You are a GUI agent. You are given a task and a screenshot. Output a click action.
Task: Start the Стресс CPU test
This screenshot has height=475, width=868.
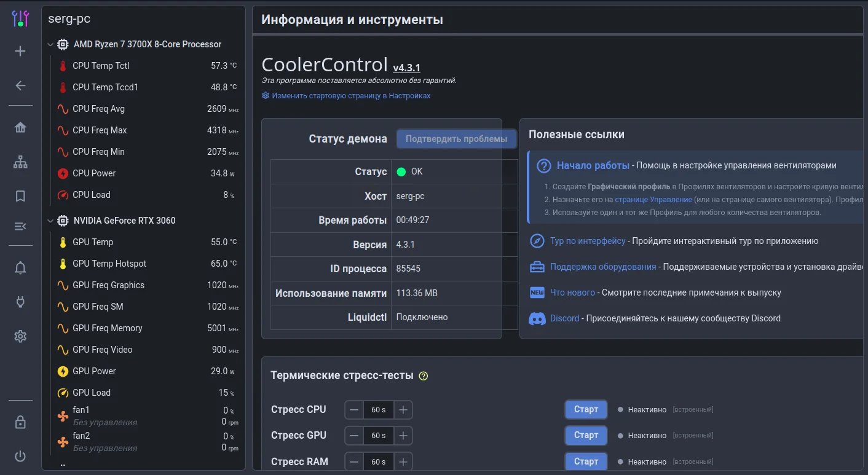pos(586,409)
